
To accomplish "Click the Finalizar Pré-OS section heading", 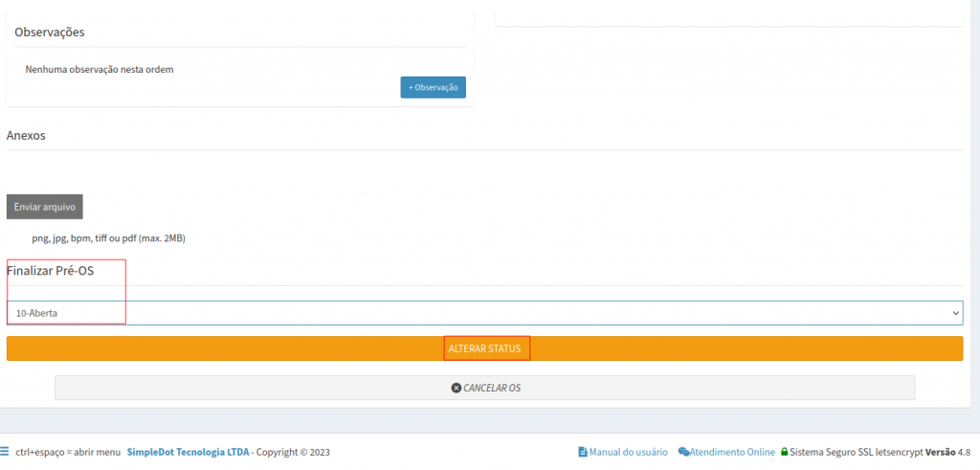I will click(50, 271).
